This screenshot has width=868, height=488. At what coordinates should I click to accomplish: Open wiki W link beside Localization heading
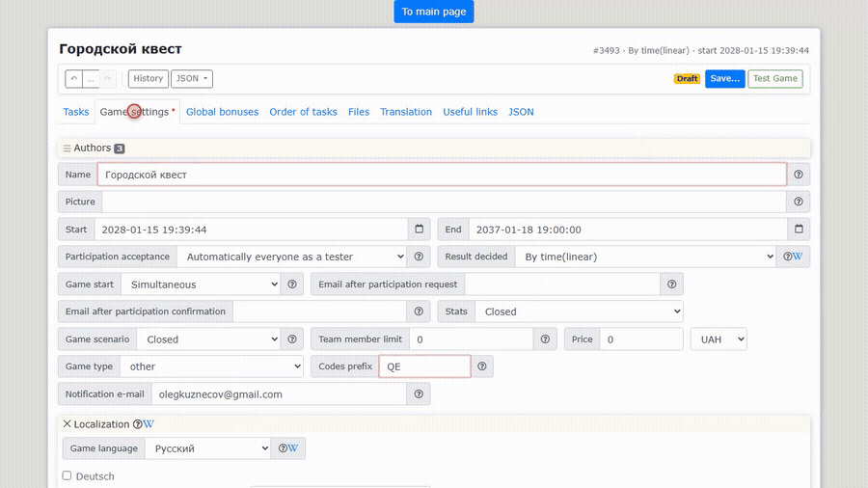(x=149, y=424)
